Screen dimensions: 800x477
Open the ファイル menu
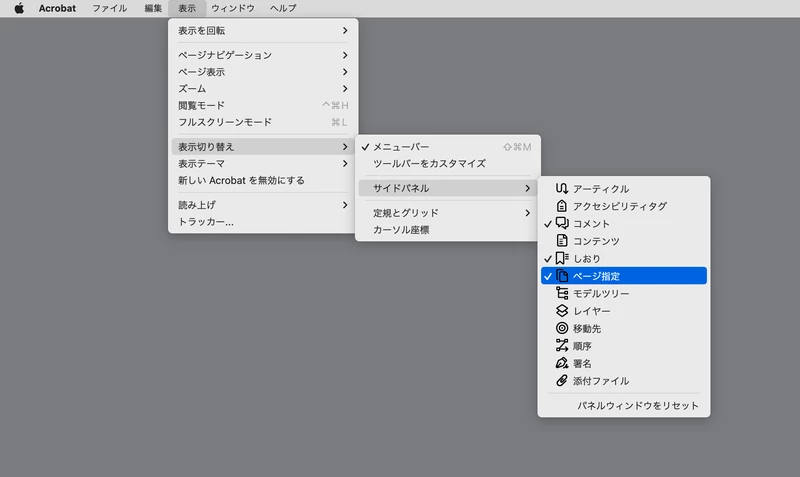pyautogui.click(x=109, y=8)
